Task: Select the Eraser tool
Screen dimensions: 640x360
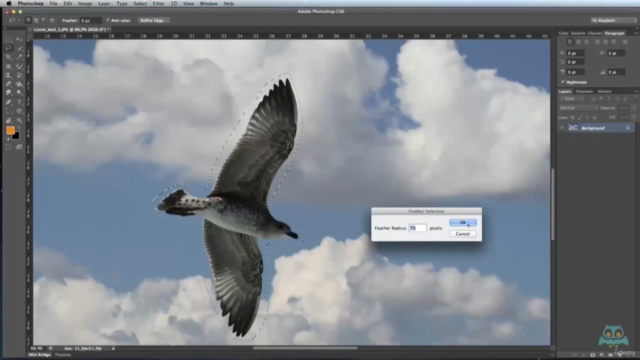Action: (8, 84)
